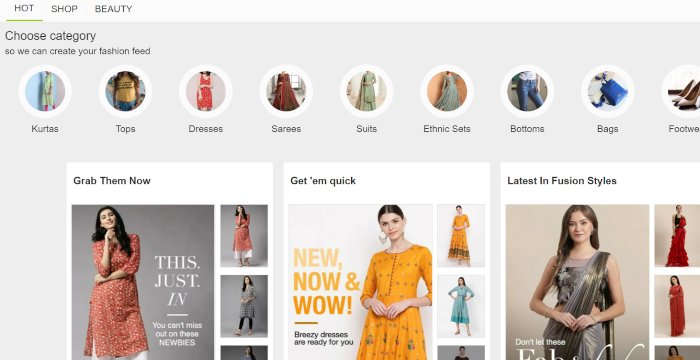700x360 pixels.
Task: View the teal blue dress thumbnail
Action: (461, 306)
